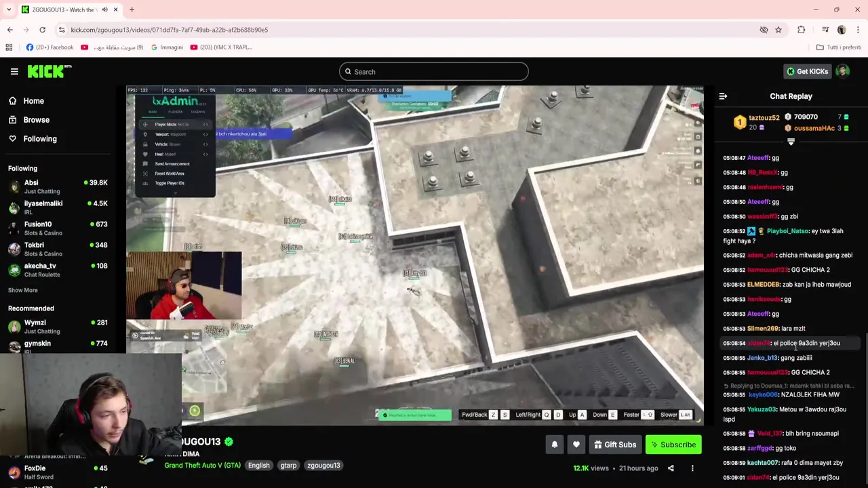The width and height of the screenshot is (868, 488).
Task: Open Get KICKs
Action: pyautogui.click(x=807, y=71)
